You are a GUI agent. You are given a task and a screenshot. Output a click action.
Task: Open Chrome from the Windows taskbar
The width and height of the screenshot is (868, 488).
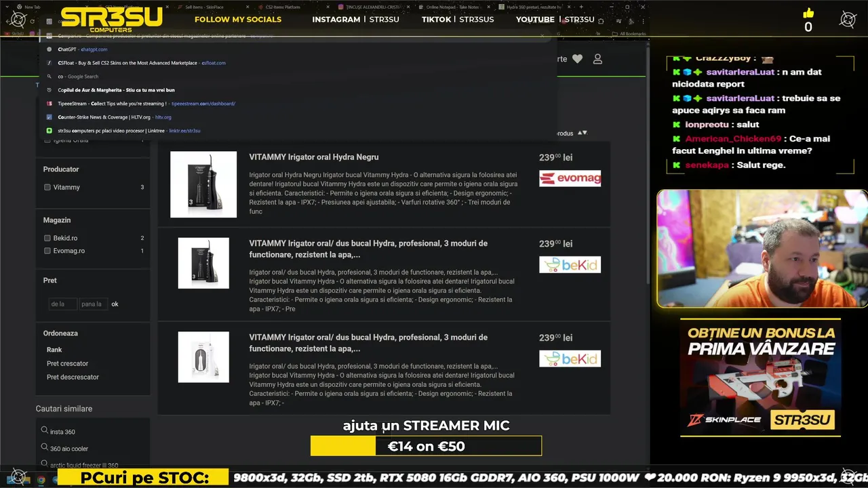pos(41,480)
